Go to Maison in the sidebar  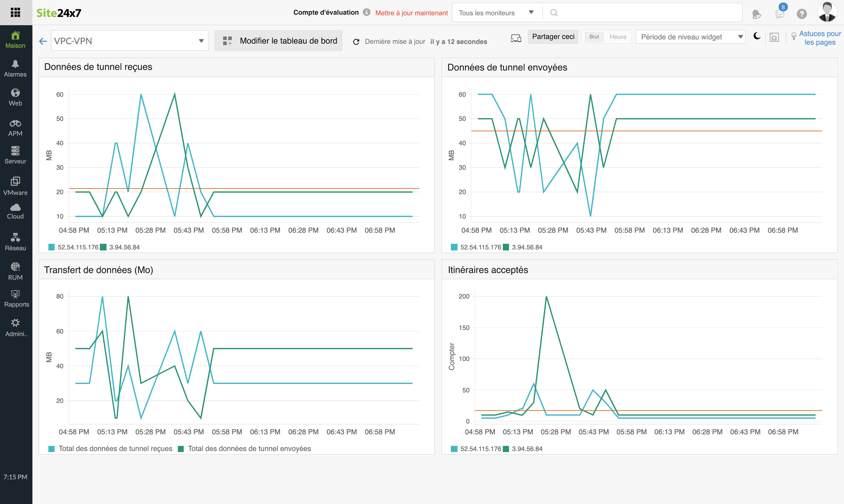[15, 39]
